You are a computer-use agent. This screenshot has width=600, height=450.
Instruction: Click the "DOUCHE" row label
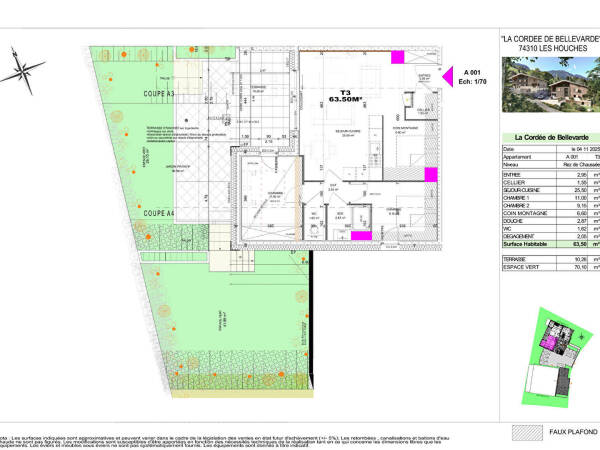pyautogui.click(x=513, y=221)
